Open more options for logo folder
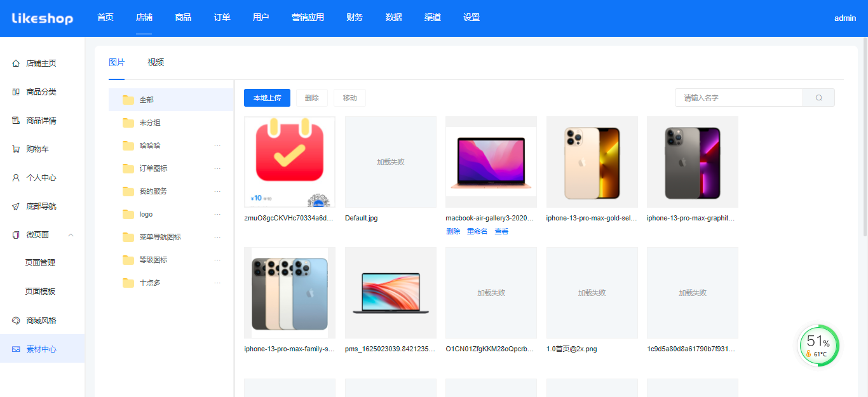Viewport: 868px width, 397px height. pyautogui.click(x=217, y=214)
